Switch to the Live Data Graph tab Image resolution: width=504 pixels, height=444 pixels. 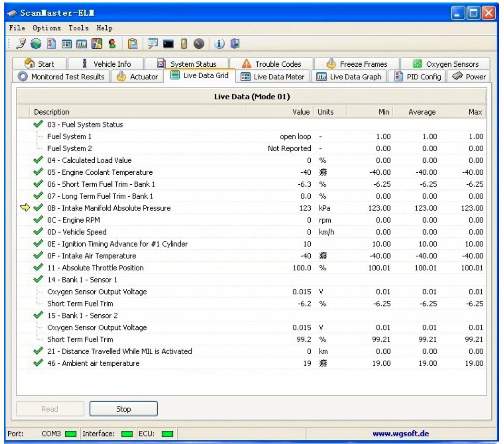[349, 76]
